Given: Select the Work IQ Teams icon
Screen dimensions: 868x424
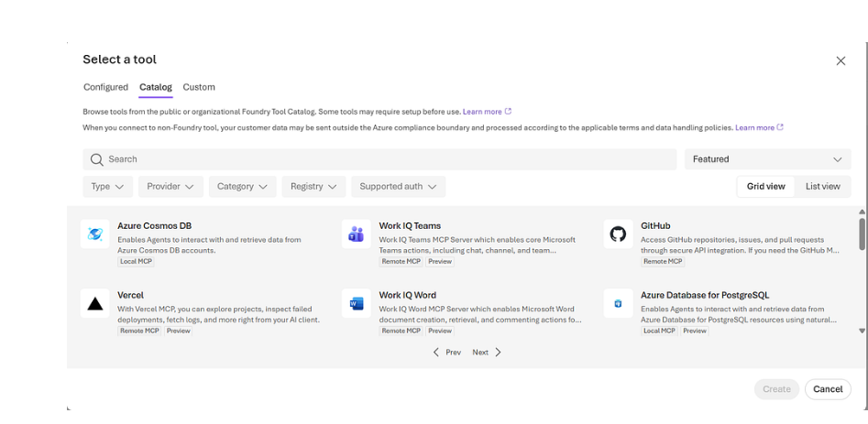Looking at the screenshot, I should click(356, 234).
